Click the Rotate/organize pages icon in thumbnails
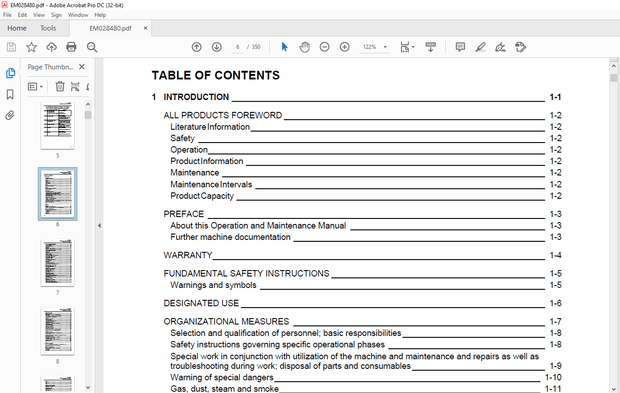 tap(75, 86)
